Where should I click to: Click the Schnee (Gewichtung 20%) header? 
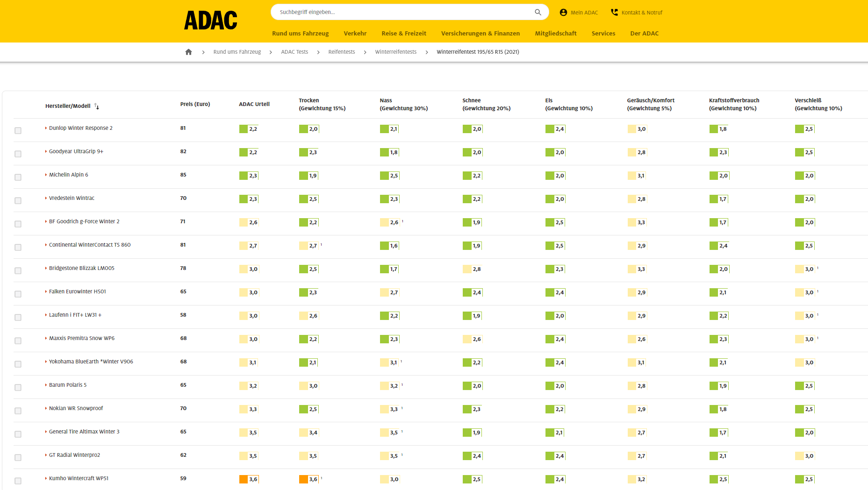tap(486, 104)
